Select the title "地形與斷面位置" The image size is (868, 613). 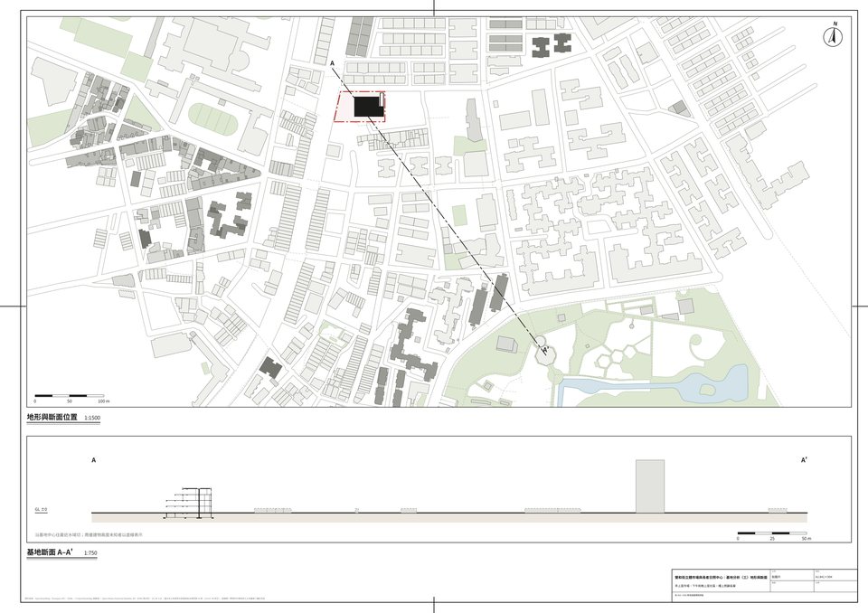pos(52,417)
